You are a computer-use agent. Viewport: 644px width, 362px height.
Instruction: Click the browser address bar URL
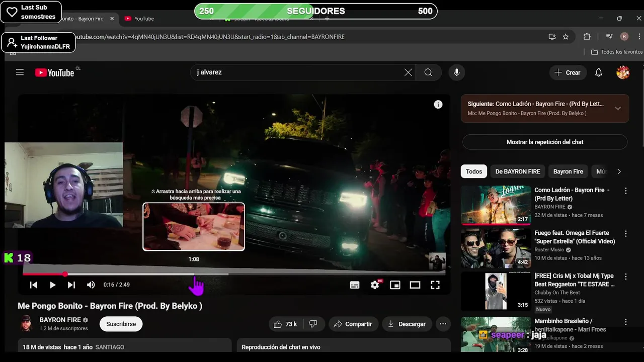(x=210, y=37)
